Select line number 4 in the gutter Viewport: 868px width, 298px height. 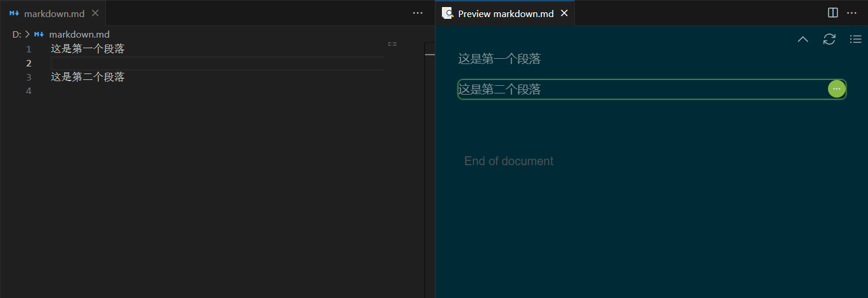tap(29, 91)
